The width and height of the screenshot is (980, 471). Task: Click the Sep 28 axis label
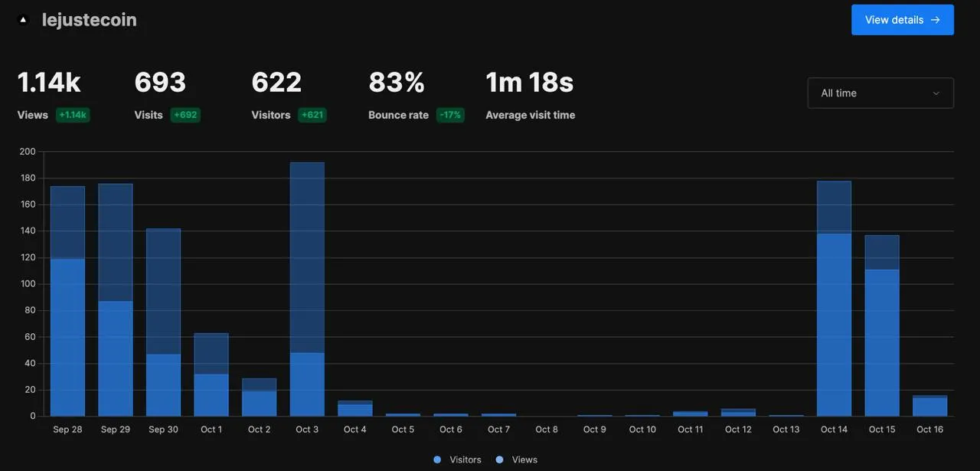click(67, 430)
